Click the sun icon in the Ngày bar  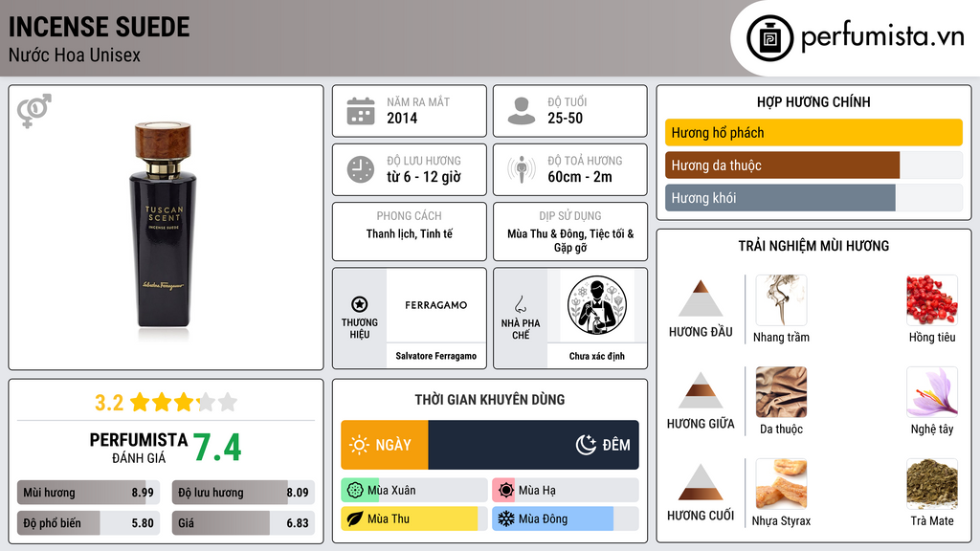pos(360,445)
